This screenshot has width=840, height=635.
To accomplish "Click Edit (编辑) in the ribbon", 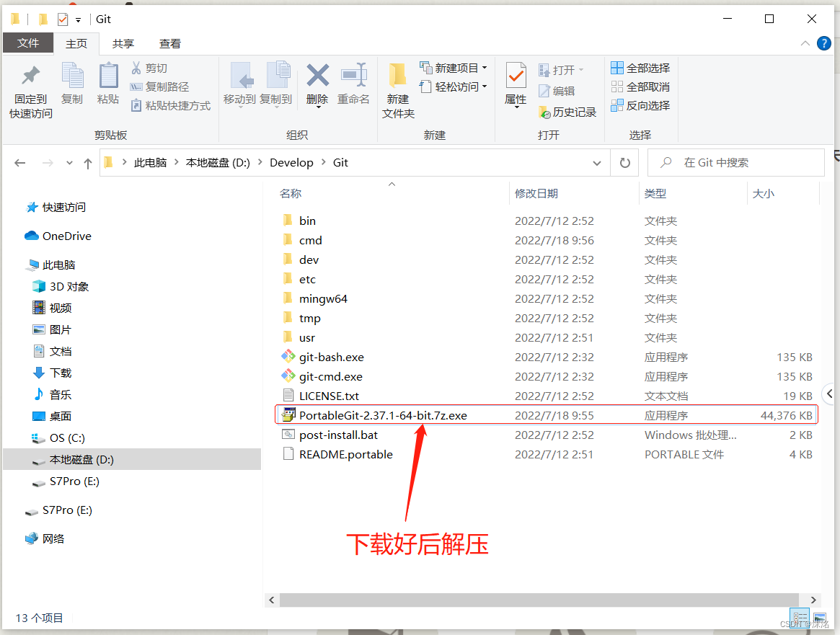I will (x=557, y=91).
